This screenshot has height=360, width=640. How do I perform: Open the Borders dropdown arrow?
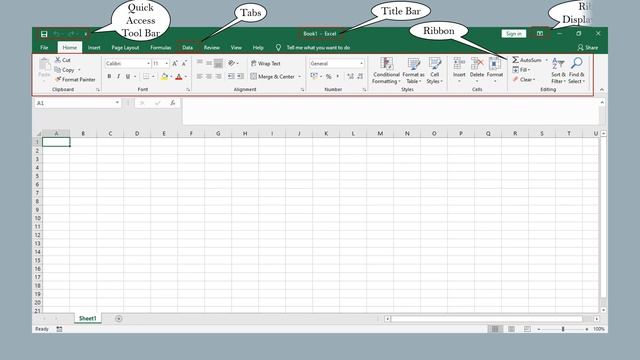(x=153, y=76)
